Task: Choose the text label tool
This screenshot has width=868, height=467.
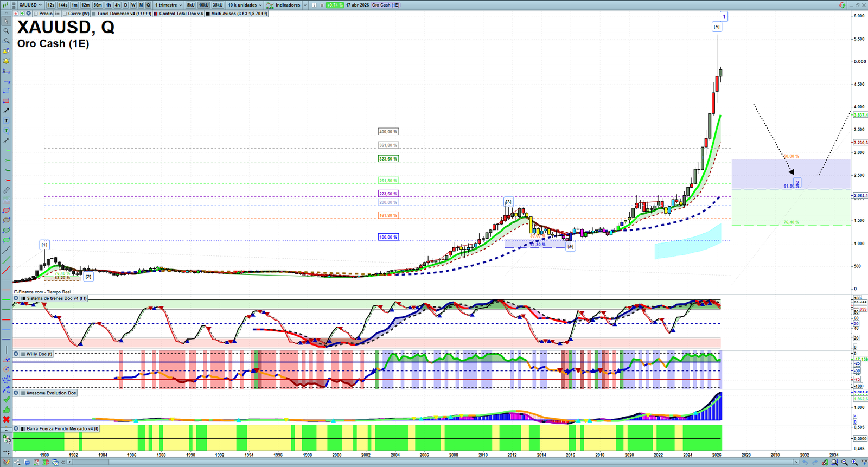Action: (x=6, y=120)
